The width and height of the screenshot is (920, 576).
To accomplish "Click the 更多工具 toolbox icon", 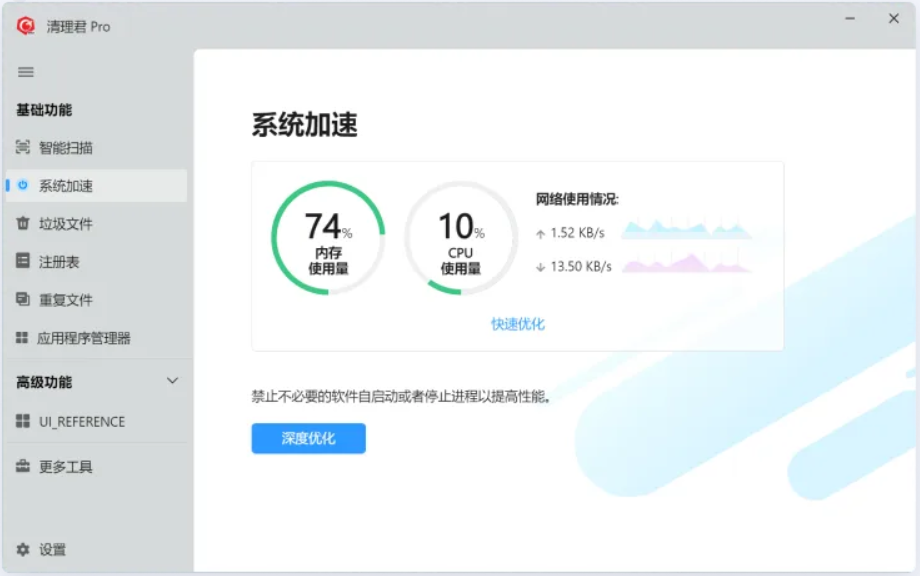I will coord(22,466).
